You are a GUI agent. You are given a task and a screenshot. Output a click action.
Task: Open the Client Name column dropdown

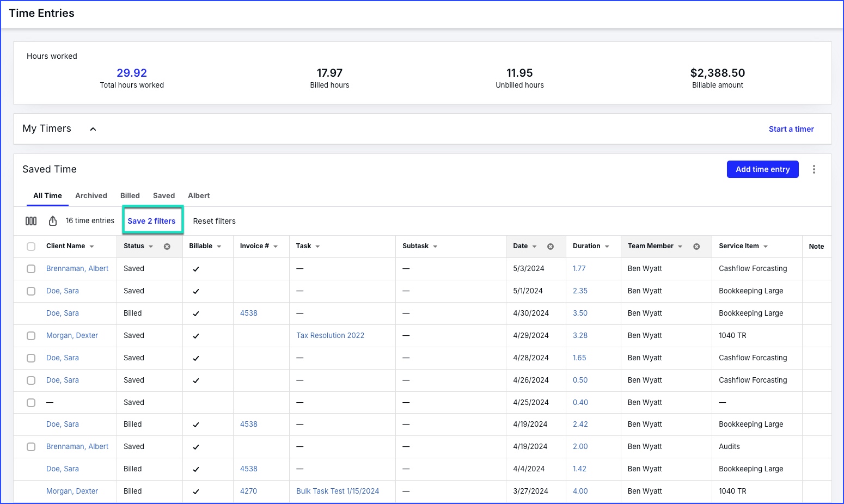tap(91, 247)
